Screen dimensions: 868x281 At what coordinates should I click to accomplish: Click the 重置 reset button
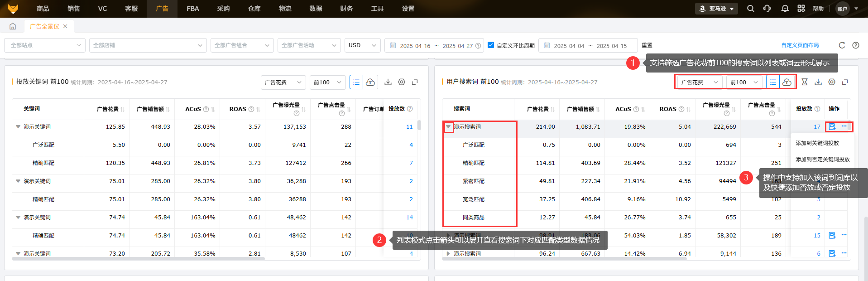point(647,45)
